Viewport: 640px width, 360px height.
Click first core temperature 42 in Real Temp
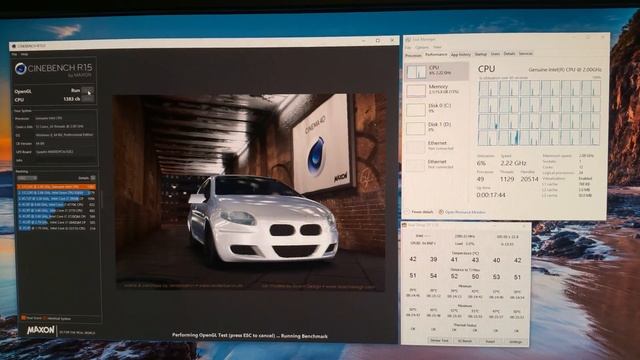(413, 259)
